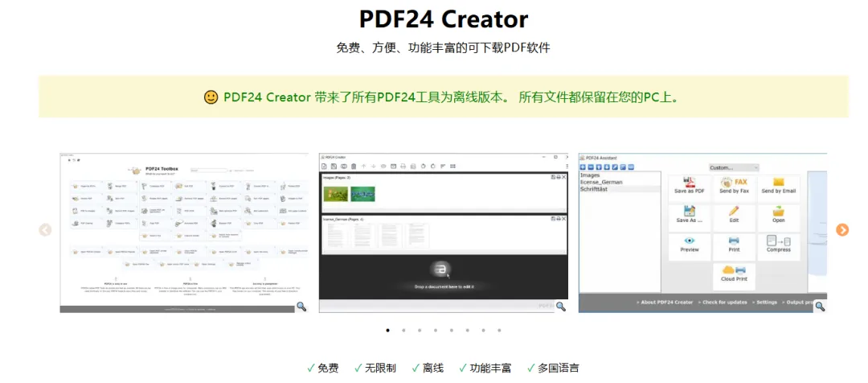Click the Save as PDF icon in Assistant
Viewport: 868px width, 383px height.
[690, 183]
